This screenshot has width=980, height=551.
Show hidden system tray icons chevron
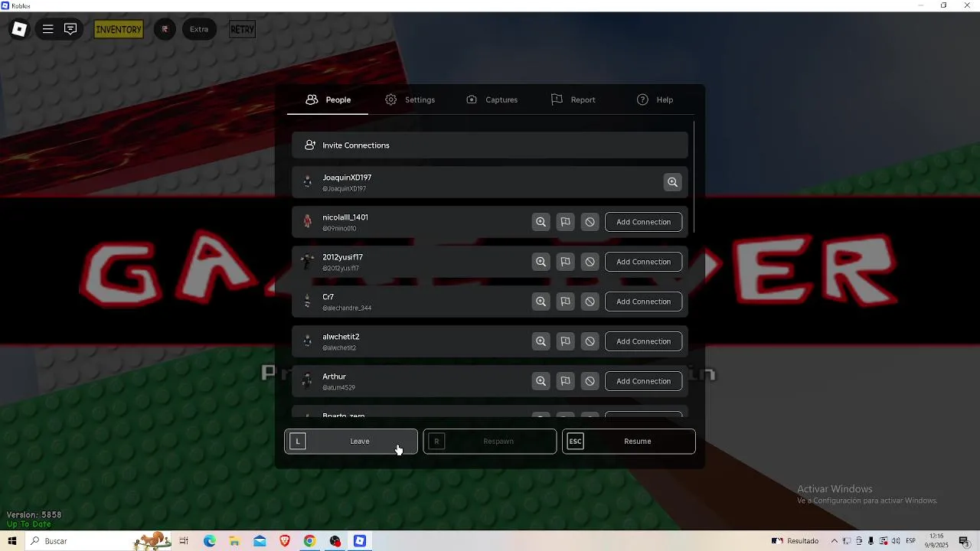tap(834, 541)
